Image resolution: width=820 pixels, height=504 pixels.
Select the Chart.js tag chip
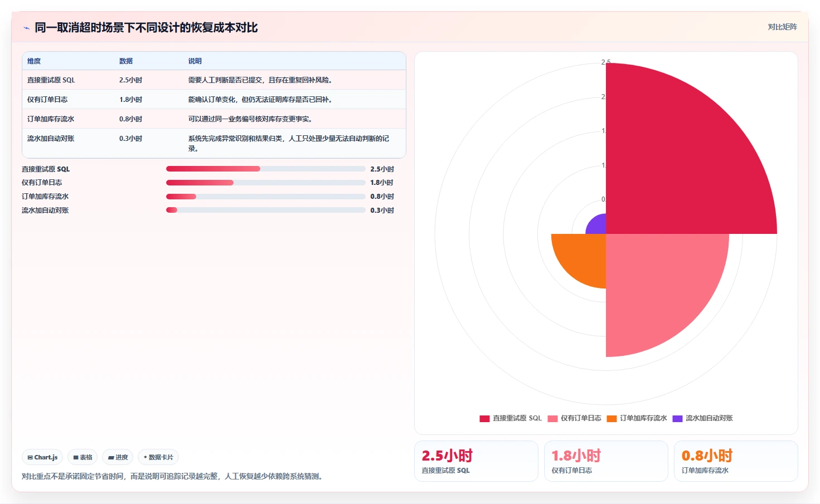tap(42, 457)
